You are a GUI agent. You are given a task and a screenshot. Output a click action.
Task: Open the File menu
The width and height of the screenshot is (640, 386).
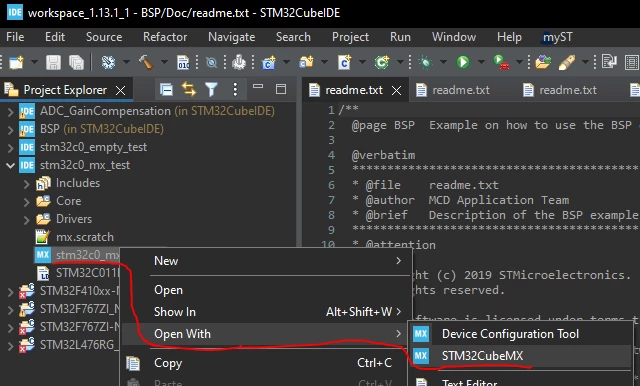(15, 37)
